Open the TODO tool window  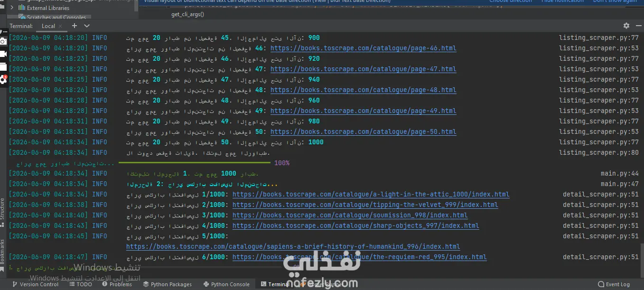point(81,284)
